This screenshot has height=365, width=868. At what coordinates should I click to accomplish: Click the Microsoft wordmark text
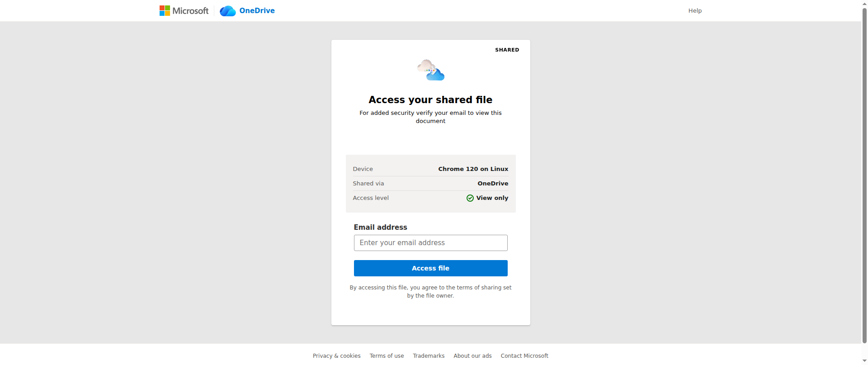(x=190, y=11)
